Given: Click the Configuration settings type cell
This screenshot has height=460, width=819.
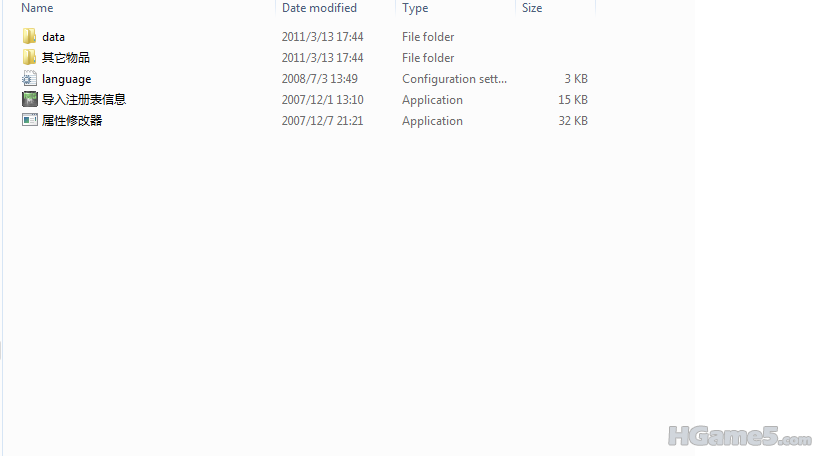Looking at the screenshot, I should [x=454, y=79].
